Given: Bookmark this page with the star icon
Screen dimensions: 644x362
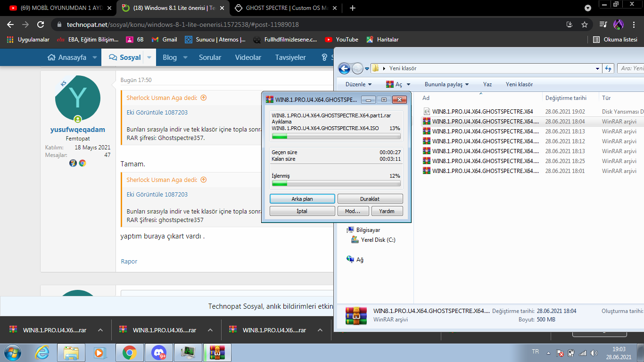Looking at the screenshot, I should [x=585, y=25].
